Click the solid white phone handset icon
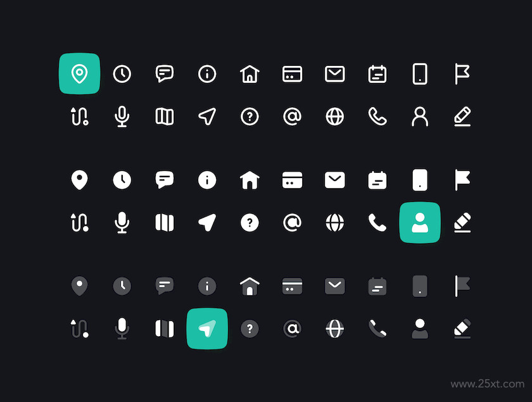Viewport: 532px width, 402px height. point(377,223)
